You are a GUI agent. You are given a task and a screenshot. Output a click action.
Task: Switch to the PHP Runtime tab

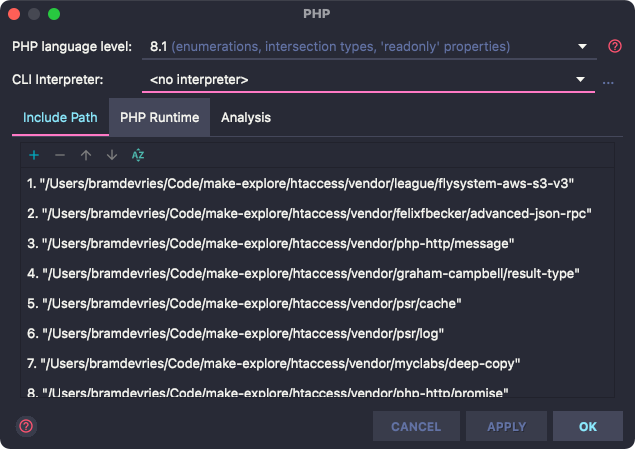point(160,117)
